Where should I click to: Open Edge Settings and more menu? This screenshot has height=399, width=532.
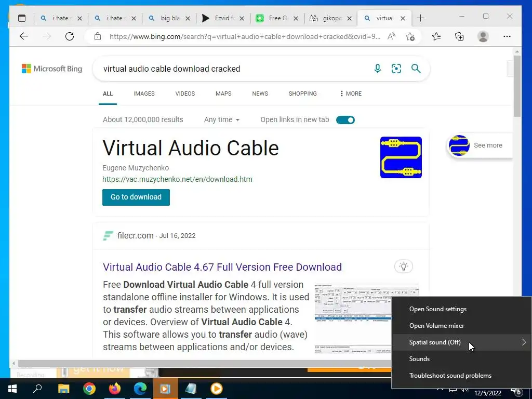507,36
